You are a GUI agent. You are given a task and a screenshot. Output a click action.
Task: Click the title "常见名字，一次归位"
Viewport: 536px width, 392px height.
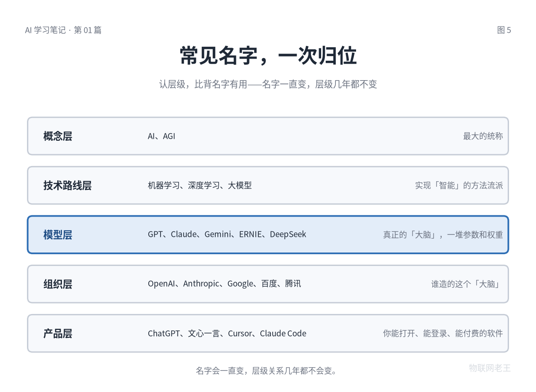coord(268,56)
